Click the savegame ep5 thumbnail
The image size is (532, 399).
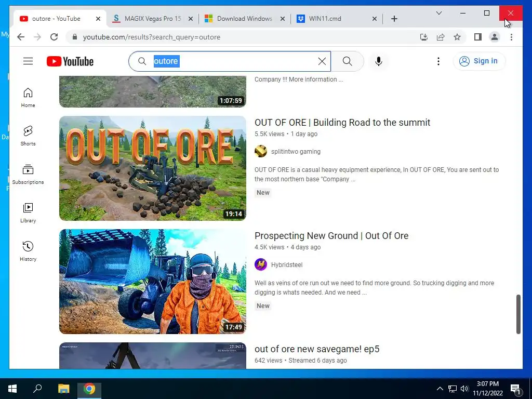(x=153, y=355)
